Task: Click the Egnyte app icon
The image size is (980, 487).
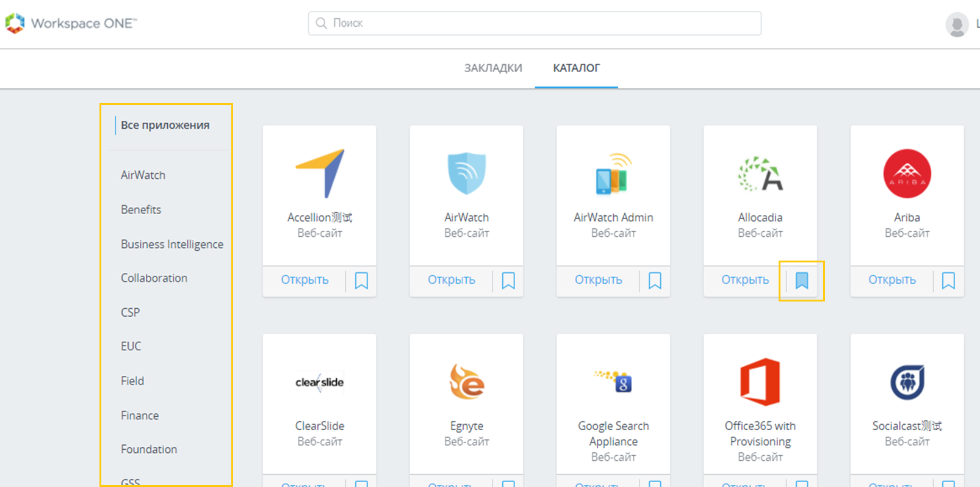Action: point(467,381)
